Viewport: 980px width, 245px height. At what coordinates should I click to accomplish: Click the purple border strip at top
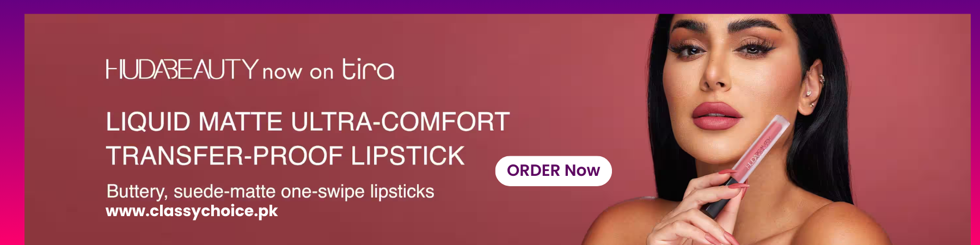490,7
